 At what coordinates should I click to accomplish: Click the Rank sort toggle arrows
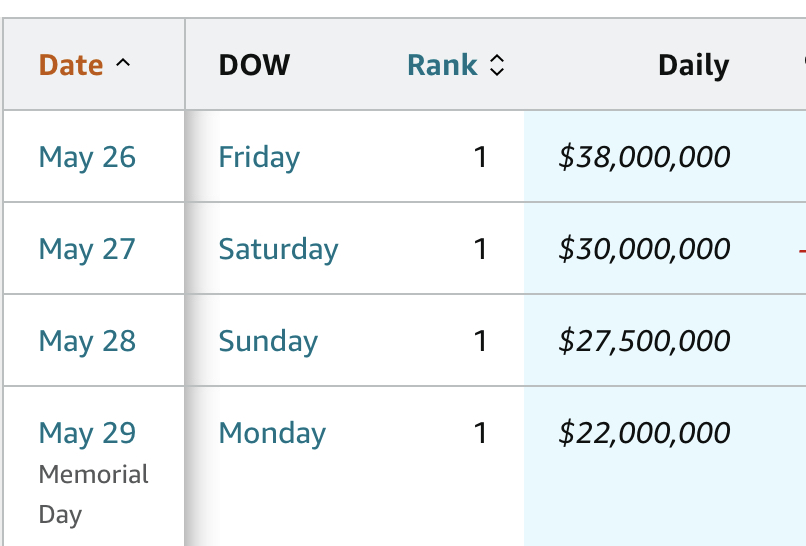tap(497, 66)
